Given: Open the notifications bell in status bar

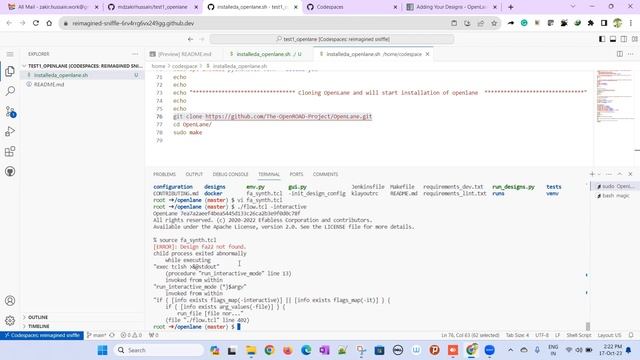Looking at the screenshot, I should click(x=631, y=335).
